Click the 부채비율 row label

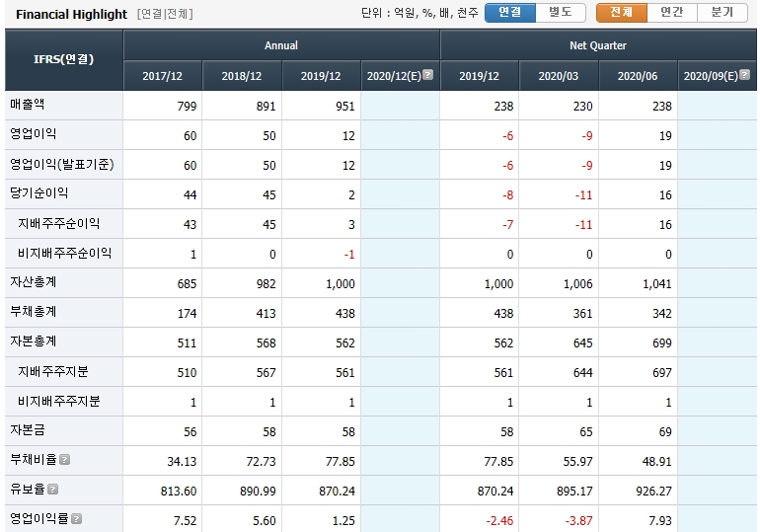tap(34, 459)
